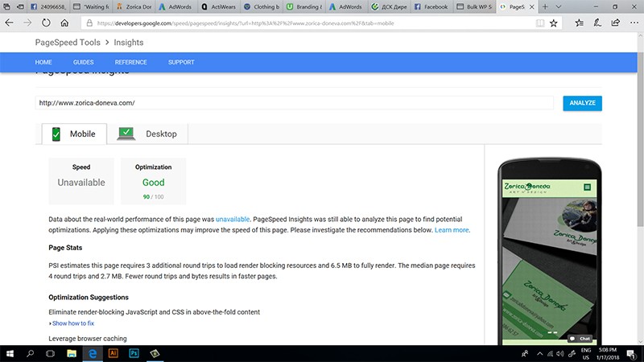644x362 pixels.
Task: Open the REFERENCE navigation item
Action: click(131, 62)
